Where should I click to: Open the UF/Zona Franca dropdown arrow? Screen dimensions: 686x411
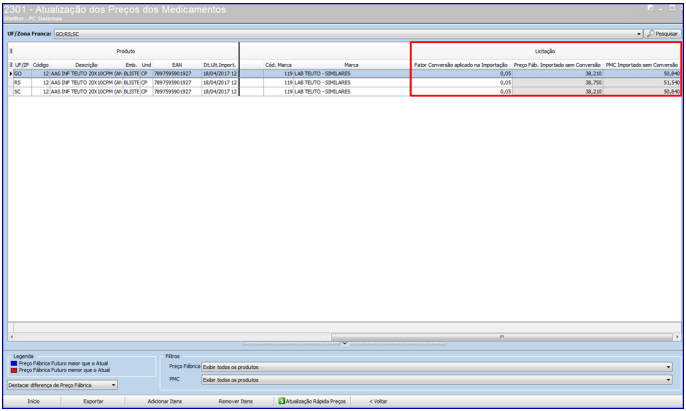pos(639,34)
